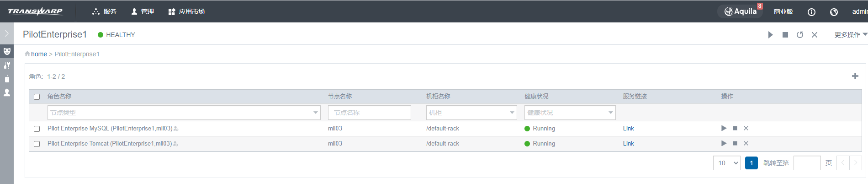Image resolution: width=868 pixels, height=184 pixels.
Task: Open the Link for Pilot Enterprise MySQL
Action: click(x=628, y=128)
